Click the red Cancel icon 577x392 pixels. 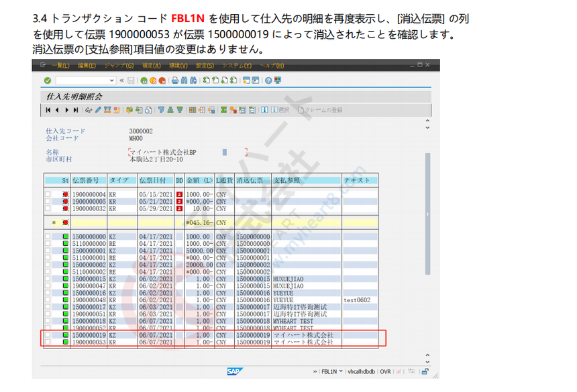coord(162,80)
